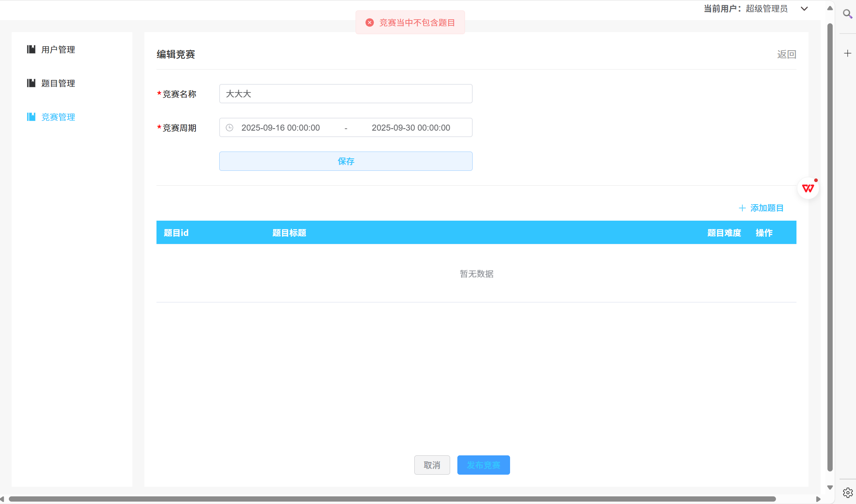
Task: Click the 添加题目 link
Action: (761, 208)
